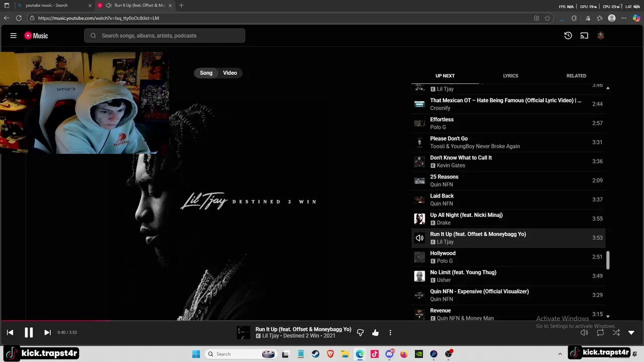Click the browser address bar URL

pyautogui.click(x=99, y=18)
